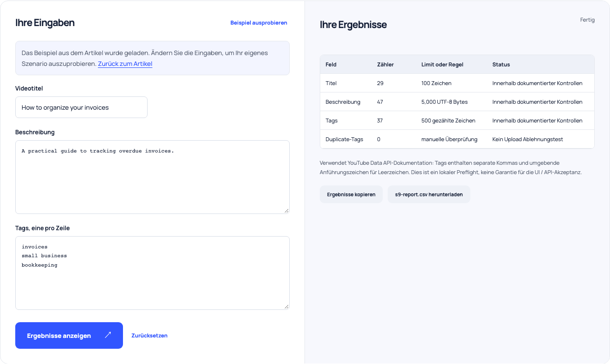Click the manuelle Überprüfung cell

pyautogui.click(x=450, y=139)
